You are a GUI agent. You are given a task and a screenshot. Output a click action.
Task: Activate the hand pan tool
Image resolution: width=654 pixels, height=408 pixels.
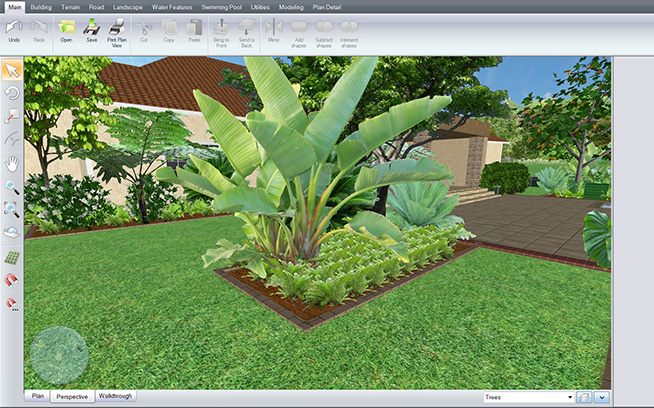[12, 163]
